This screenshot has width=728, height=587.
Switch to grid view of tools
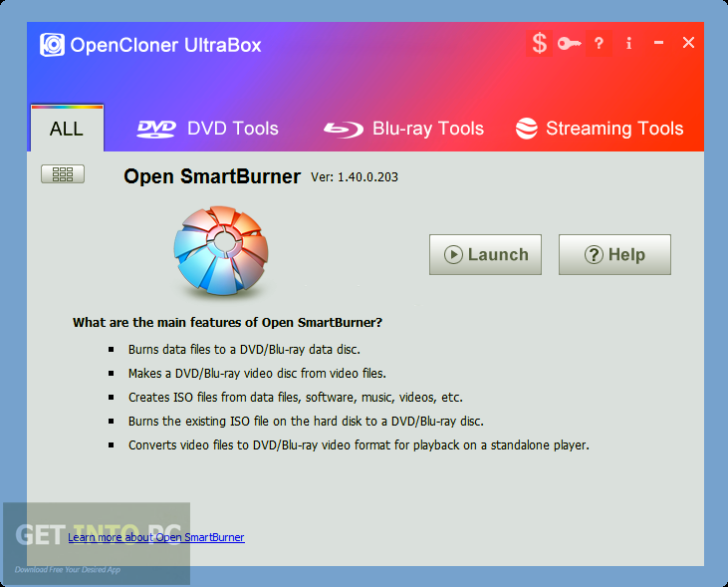click(63, 173)
